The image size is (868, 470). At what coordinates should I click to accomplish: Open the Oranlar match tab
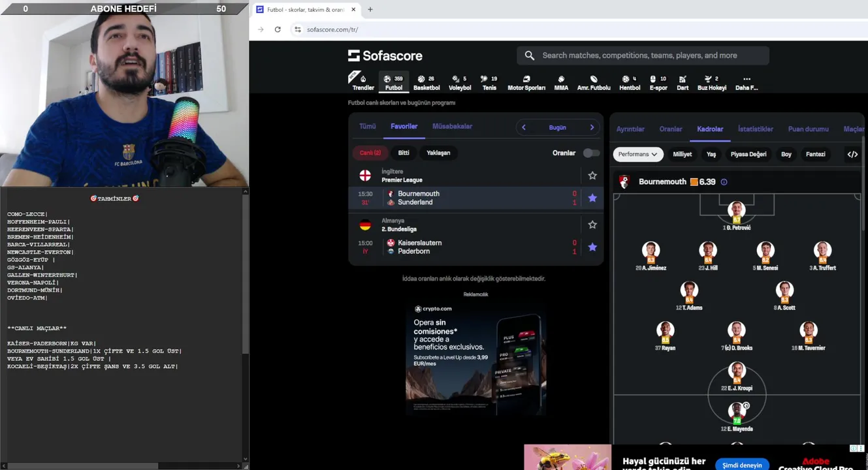671,129
